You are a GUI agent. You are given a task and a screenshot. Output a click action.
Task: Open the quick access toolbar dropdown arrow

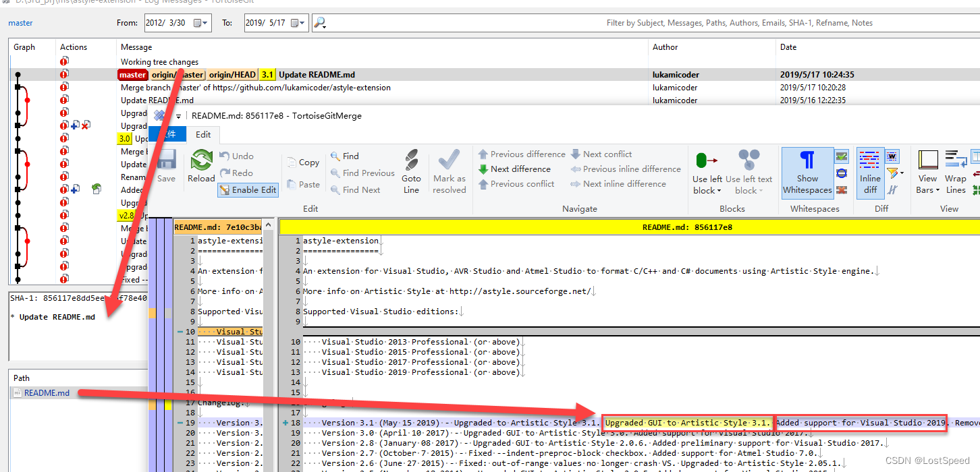pos(179,116)
